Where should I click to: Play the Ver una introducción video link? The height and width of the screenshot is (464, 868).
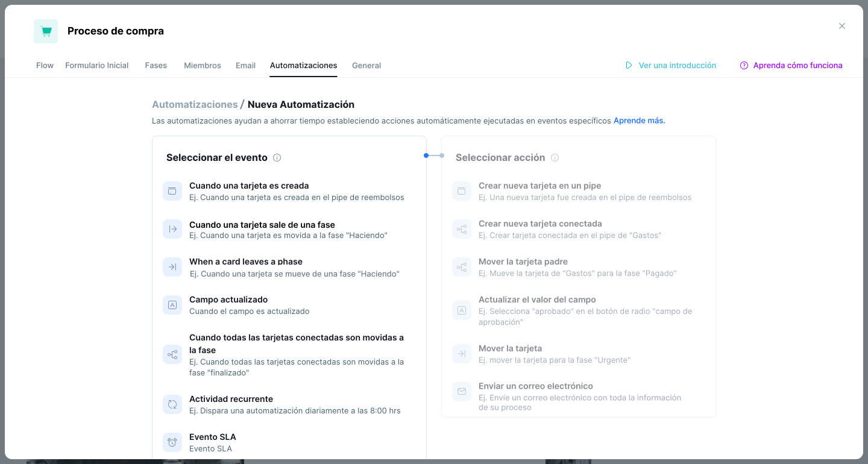click(x=671, y=66)
